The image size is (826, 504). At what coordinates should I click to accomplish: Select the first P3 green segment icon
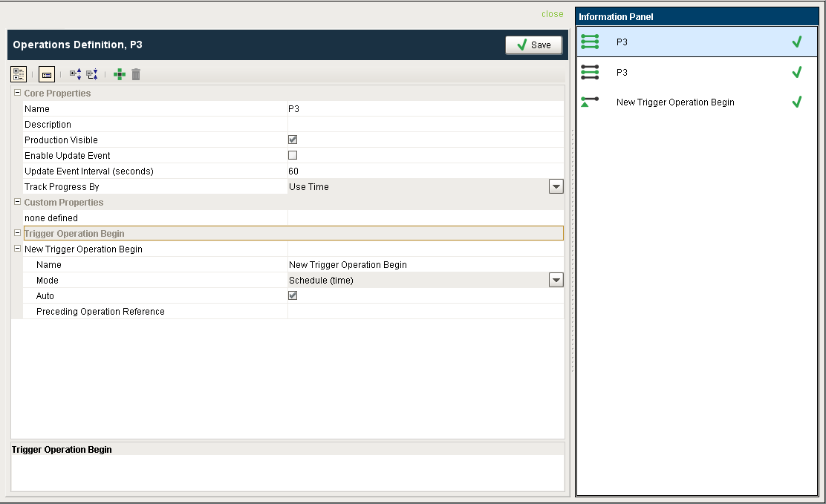click(x=590, y=42)
